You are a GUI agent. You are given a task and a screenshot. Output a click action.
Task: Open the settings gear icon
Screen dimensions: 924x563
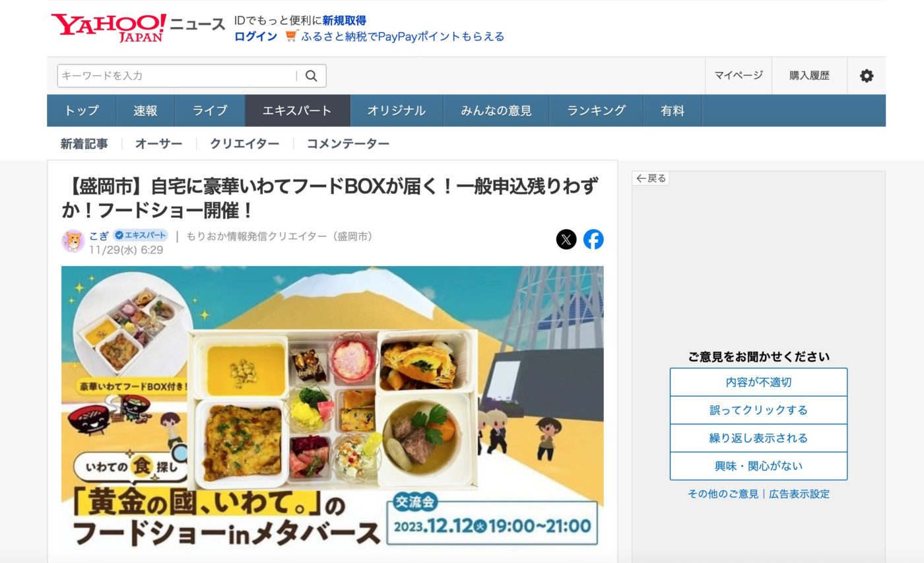867,75
